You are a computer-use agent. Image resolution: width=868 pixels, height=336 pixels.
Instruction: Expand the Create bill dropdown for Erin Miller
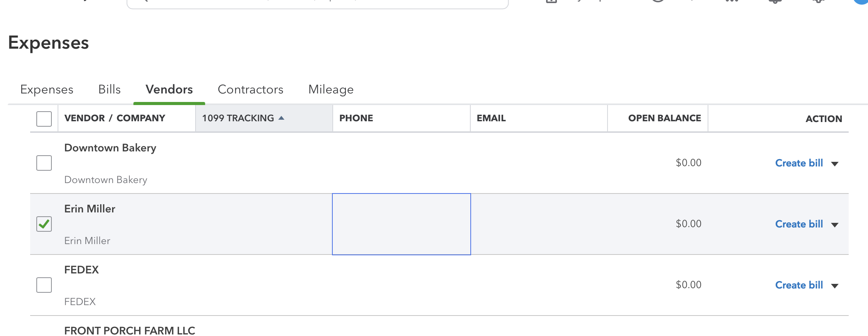coord(835,224)
